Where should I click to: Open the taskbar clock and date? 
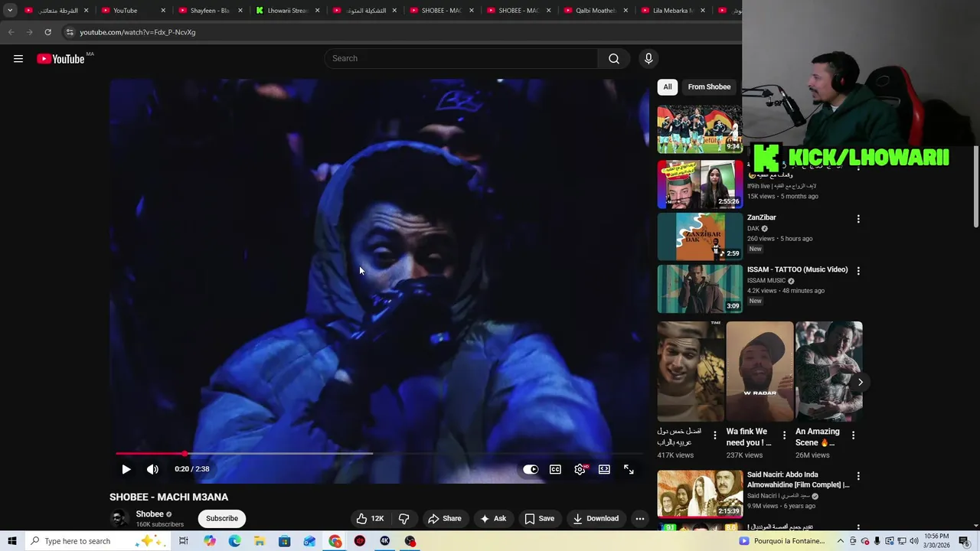(x=937, y=541)
